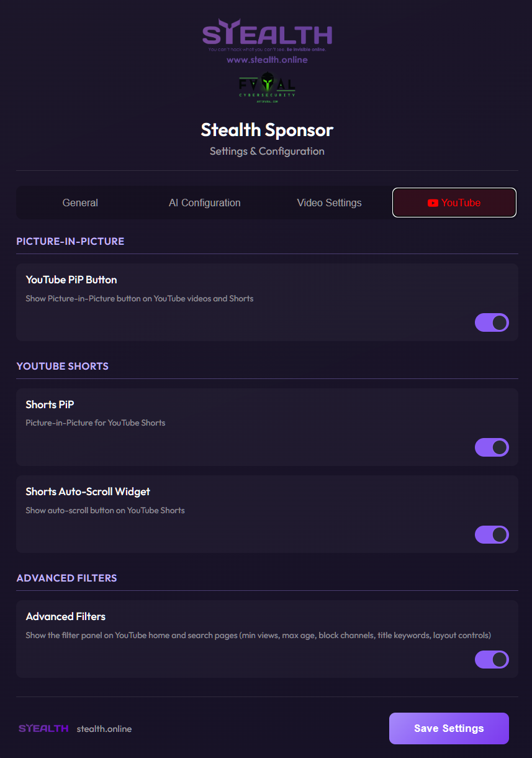Turn off the Shorts PiP switch
The height and width of the screenshot is (758, 532).
(x=492, y=447)
